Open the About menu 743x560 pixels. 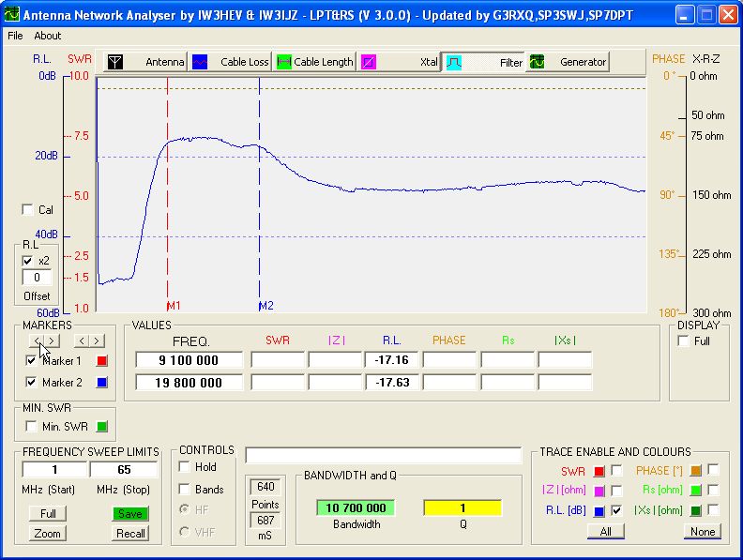pyautogui.click(x=47, y=36)
